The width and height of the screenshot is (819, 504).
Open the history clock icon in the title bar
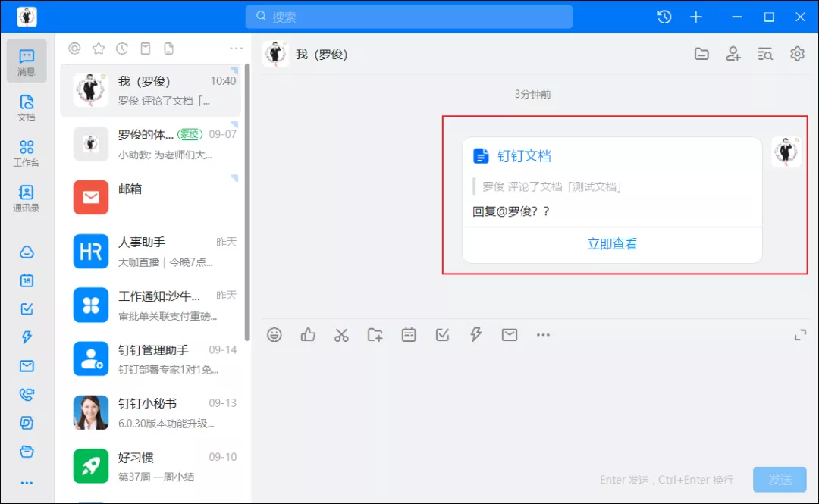(x=664, y=17)
